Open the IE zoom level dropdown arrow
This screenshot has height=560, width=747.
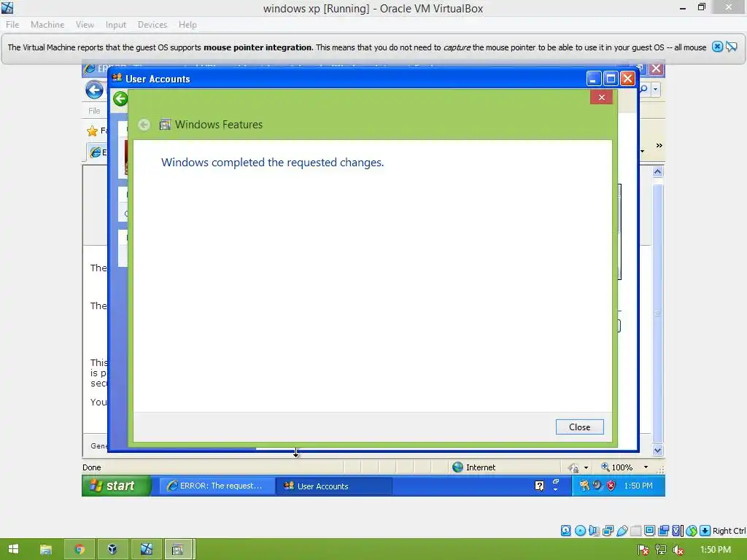click(646, 467)
